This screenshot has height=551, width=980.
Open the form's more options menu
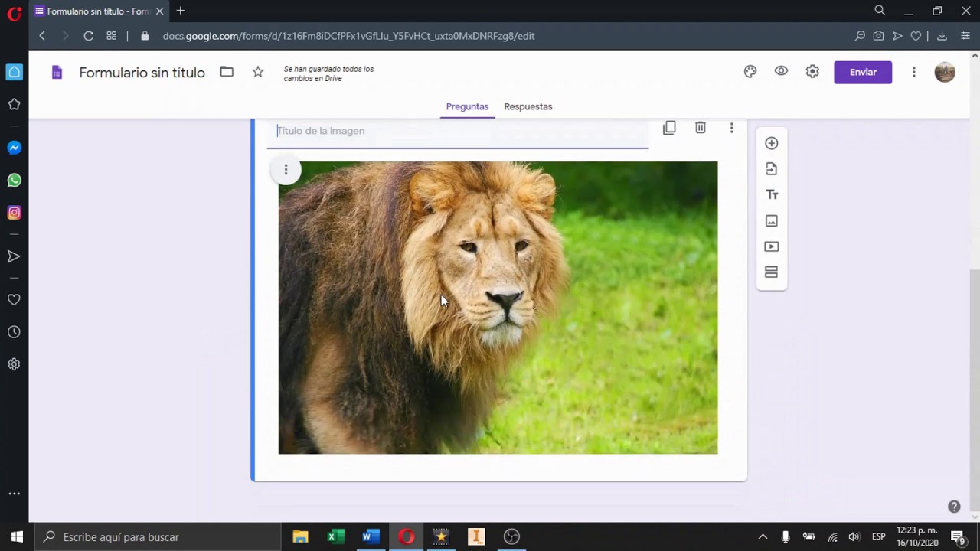pos(913,72)
